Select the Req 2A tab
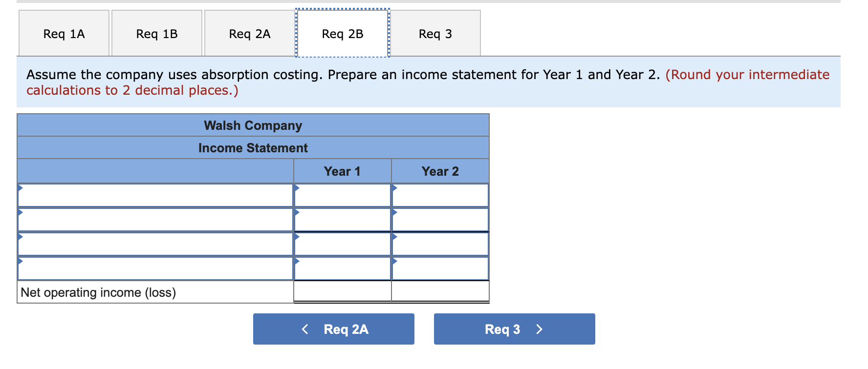868x369 pixels. tap(249, 33)
